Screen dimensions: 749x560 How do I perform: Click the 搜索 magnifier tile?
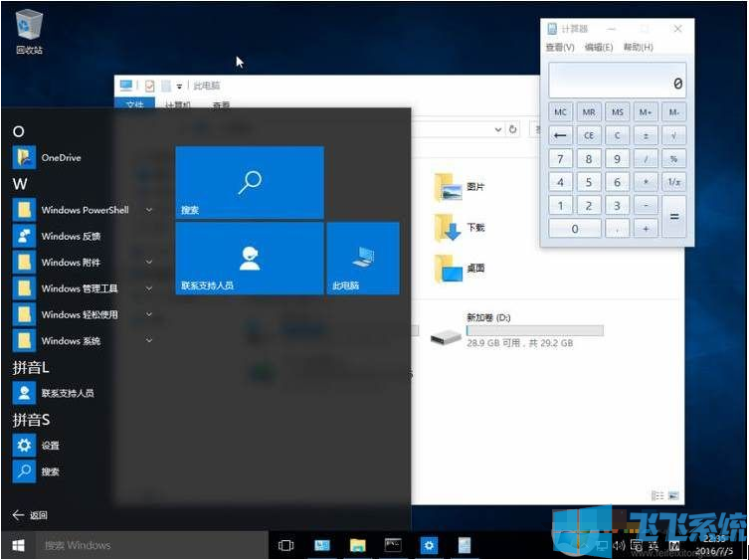pyautogui.click(x=250, y=182)
